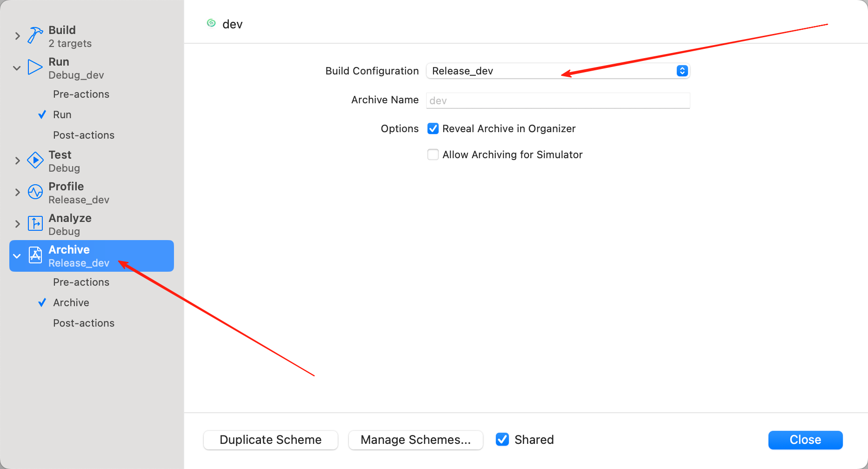Select the Run play triangle icon
The width and height of the screenshot is (868, 469).
tap(35, 67)
